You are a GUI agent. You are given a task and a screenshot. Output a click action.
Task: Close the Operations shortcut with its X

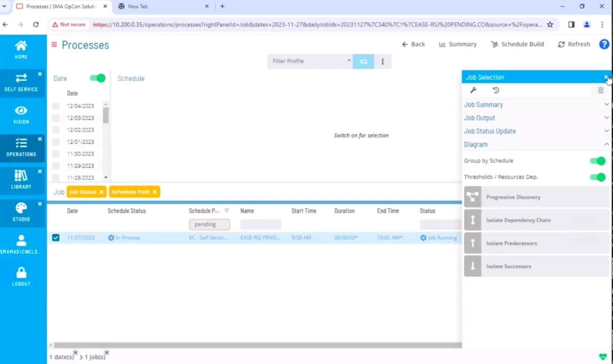pos(40,139)
